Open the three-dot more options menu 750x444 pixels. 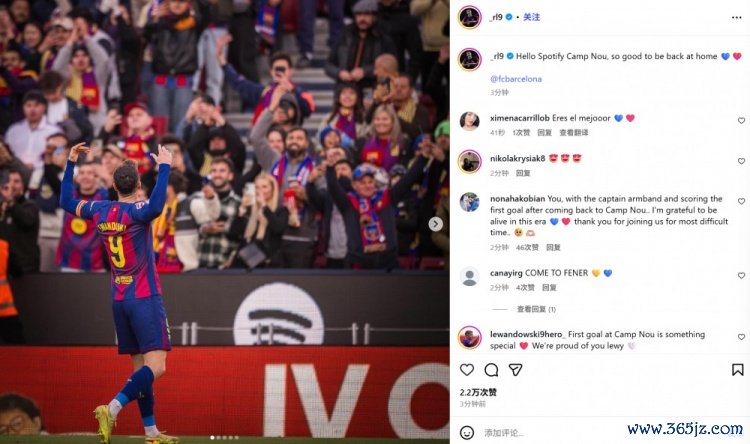[x=736, y=18]
